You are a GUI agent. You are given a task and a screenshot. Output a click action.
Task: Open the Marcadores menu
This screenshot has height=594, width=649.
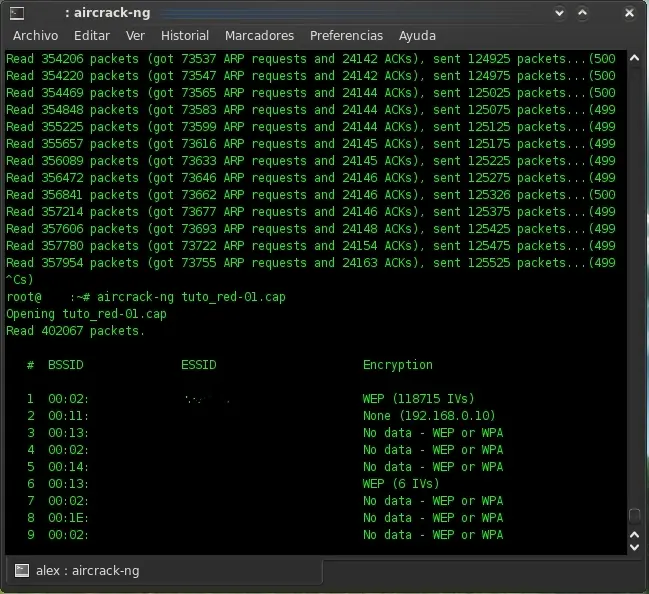coord(259,36)
